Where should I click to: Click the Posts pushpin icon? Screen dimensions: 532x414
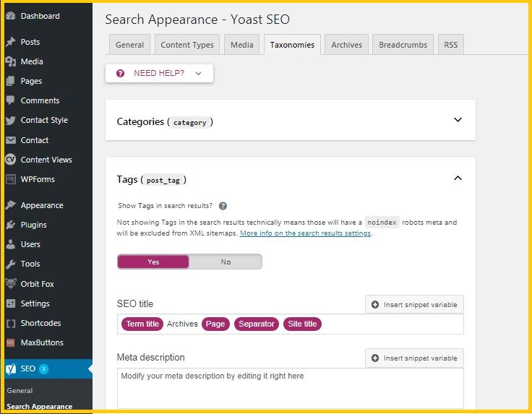coord(11,42)
